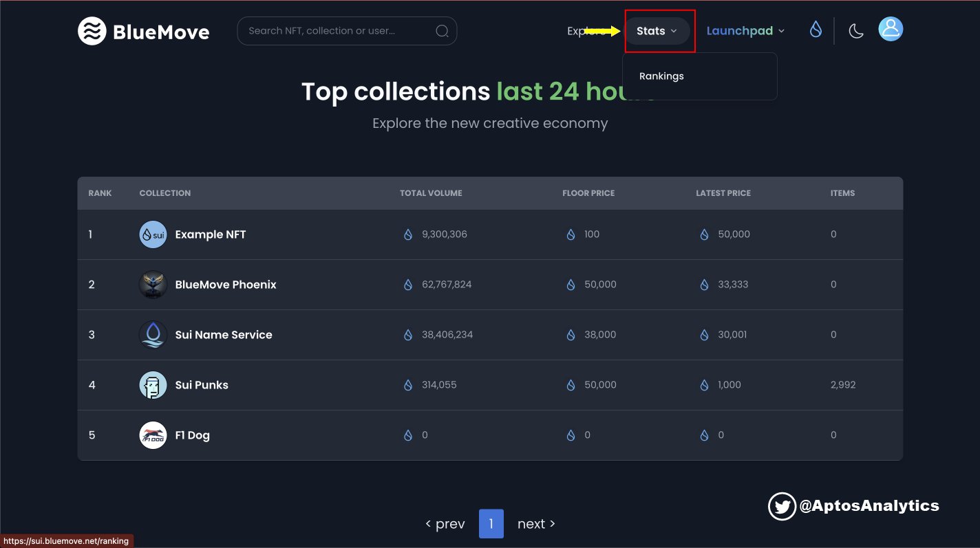
Task: Click the Example NFT collection avatar
Action: 153,234
